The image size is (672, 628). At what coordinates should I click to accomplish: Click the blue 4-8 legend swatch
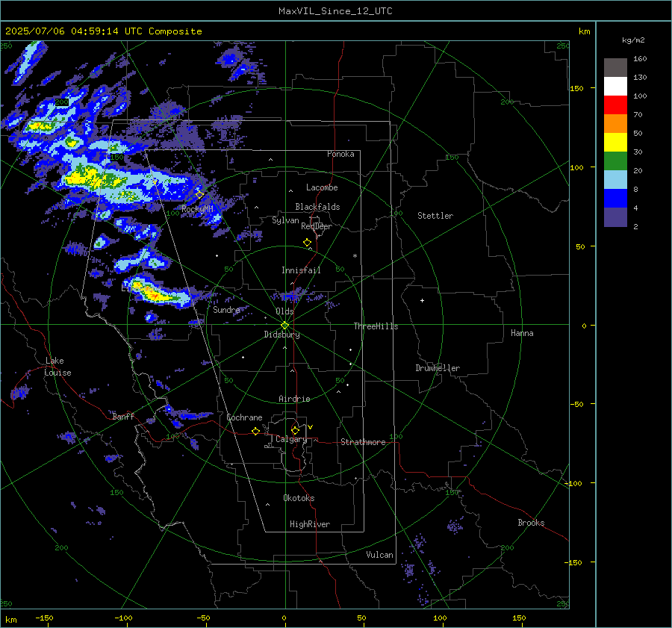point(615,198)
